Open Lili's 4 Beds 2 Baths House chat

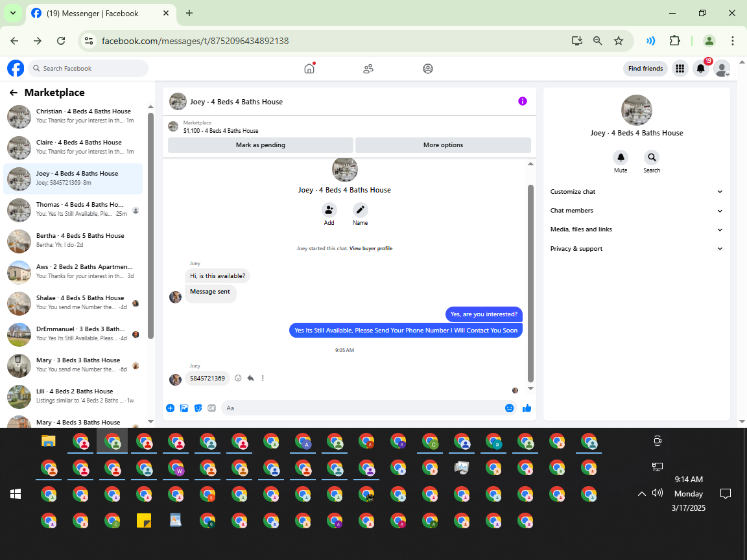73,397
